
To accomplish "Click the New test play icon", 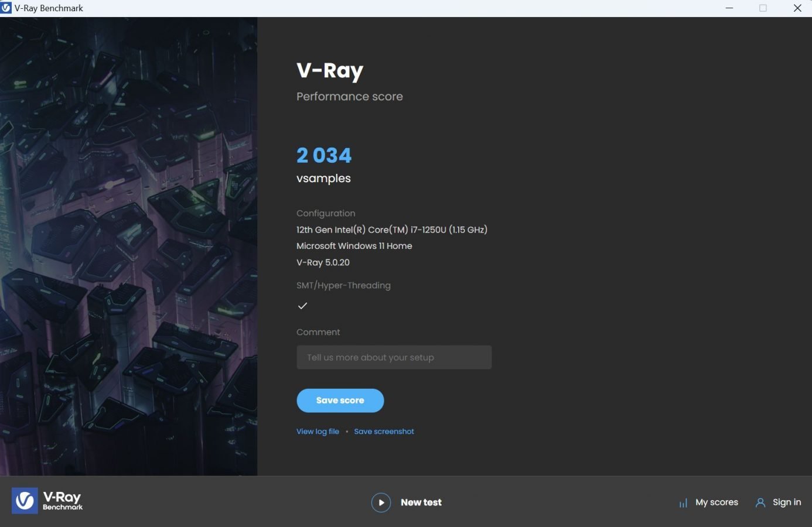I will (381, 502).
